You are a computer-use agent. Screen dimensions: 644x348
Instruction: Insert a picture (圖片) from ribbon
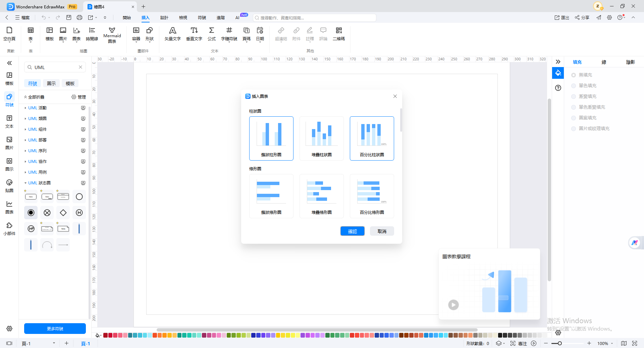(x=63, y=34)
